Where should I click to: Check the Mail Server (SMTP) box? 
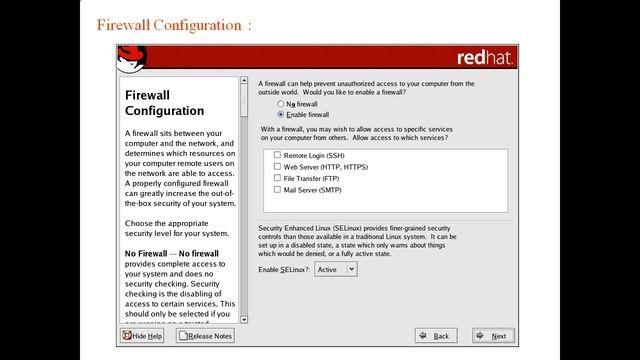point(277,189)
